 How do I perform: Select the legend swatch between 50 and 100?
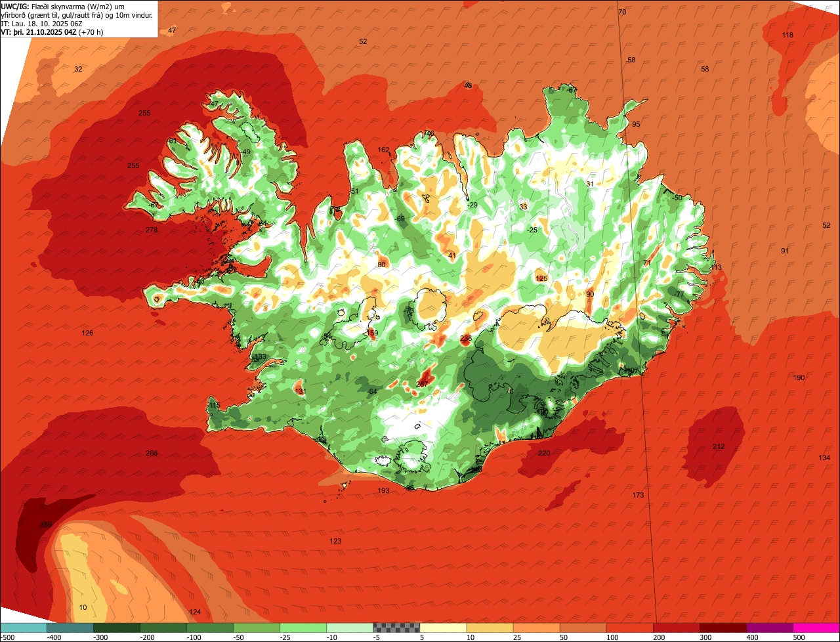click(x=583, y=628)
